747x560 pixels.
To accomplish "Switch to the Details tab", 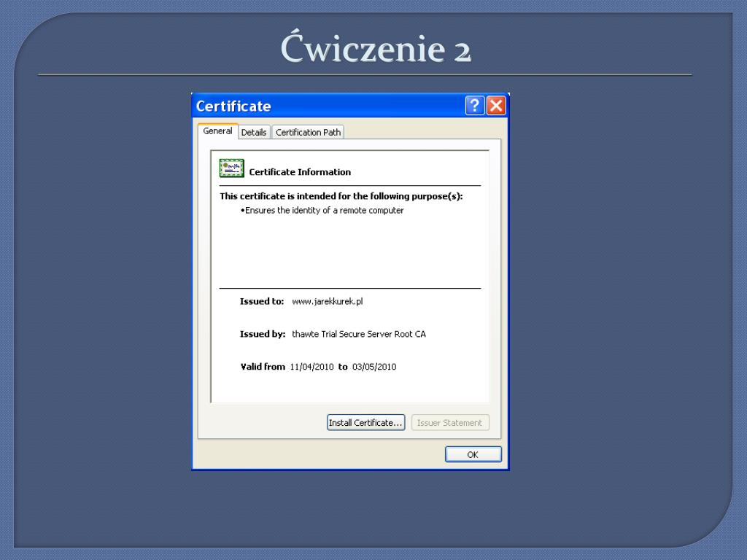I will 254,133.
